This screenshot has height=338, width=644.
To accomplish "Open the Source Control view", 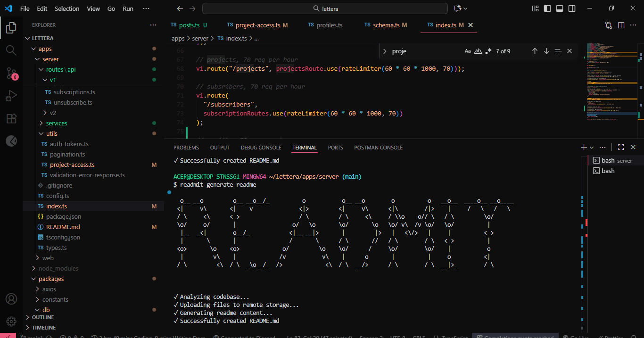I will (11, 73).
